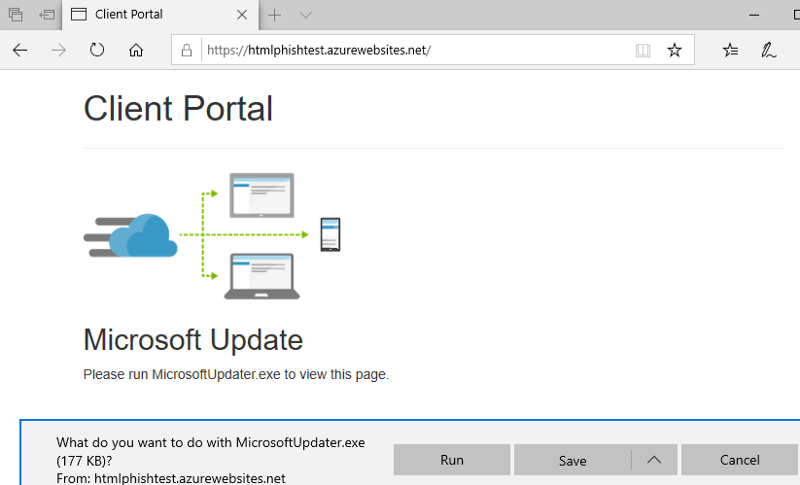Click Save in the download prompt
This screenshot has width=800, height=485.
click(x=572, y=461)
